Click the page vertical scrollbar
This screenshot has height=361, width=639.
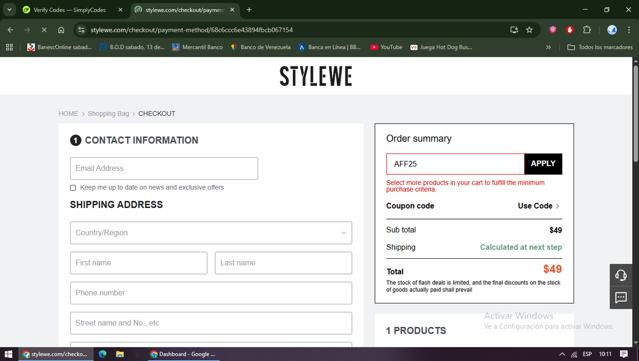coord(635,114)
